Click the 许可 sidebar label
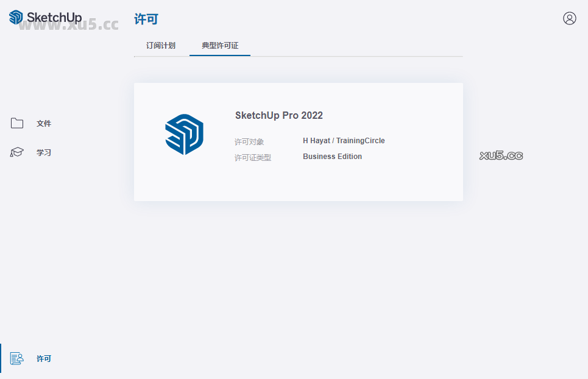The height and width of the screenshot is (379, 588). (x=43, y=359)
